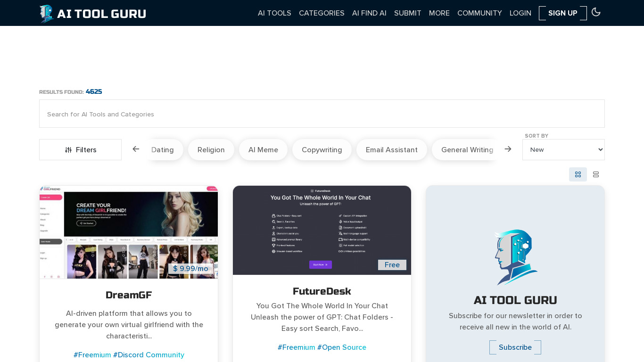
Task: Click the #Discord Community tag
Action: [149, 355]
